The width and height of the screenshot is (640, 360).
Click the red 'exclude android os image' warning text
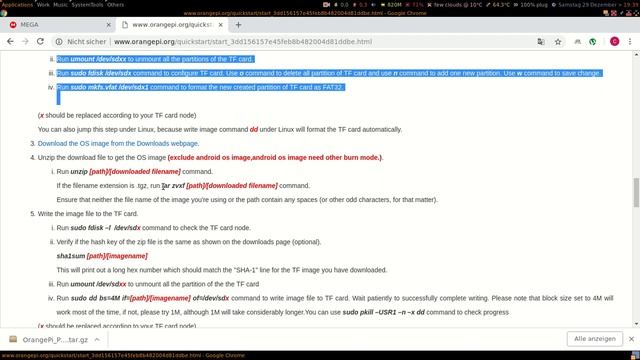(x=275, y=158)
